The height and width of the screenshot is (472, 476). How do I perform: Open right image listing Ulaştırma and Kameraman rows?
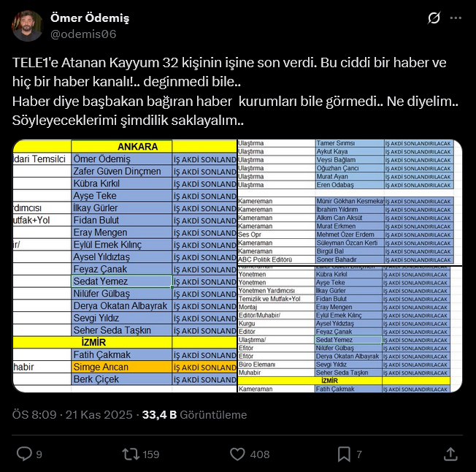pos(349,265)
